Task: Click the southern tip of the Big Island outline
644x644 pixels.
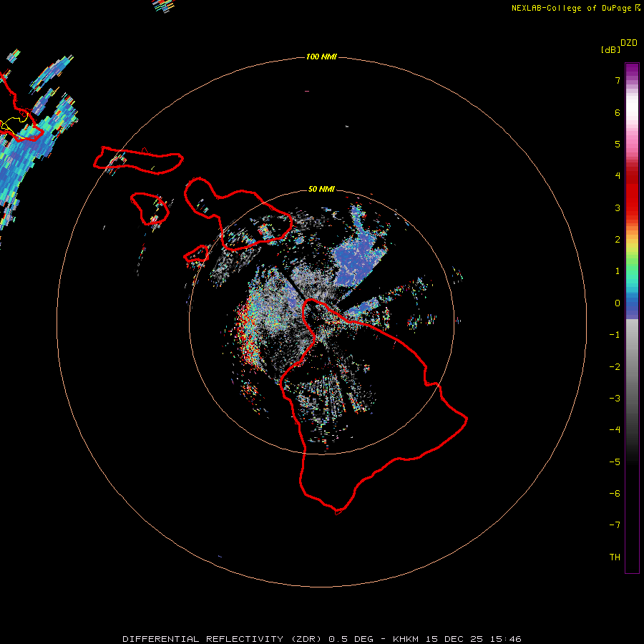Action: click(338, 512)
